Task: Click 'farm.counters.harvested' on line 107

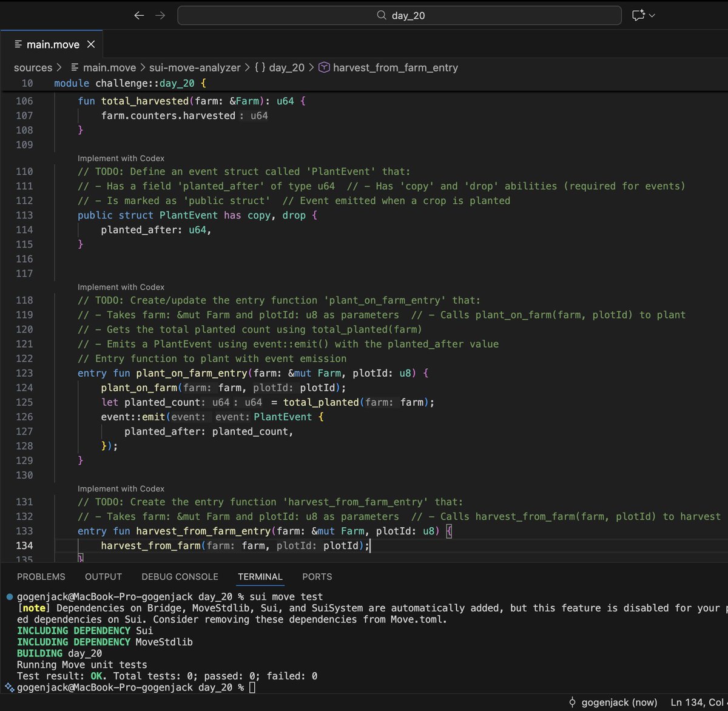Action: (168, 116)
